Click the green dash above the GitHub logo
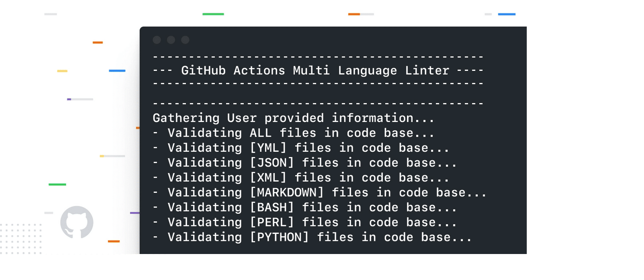The width and height of the screenshot is (644, 280). pyautogui.click(x=57, y=184)
